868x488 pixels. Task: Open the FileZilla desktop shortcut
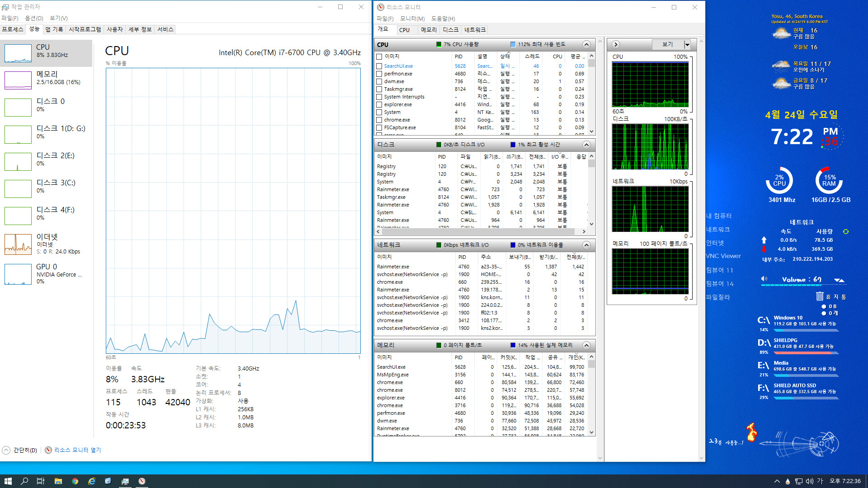(718, 297)
